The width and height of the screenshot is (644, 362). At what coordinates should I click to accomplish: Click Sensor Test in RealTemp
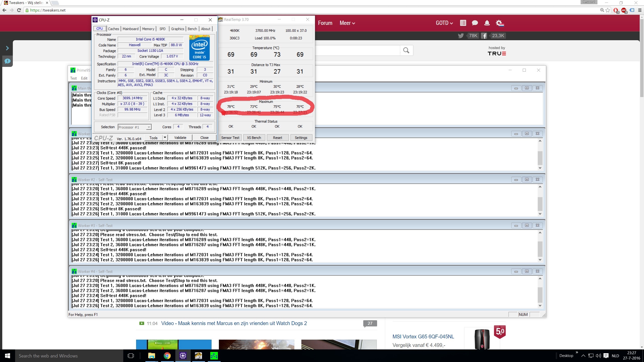[230, 138]
